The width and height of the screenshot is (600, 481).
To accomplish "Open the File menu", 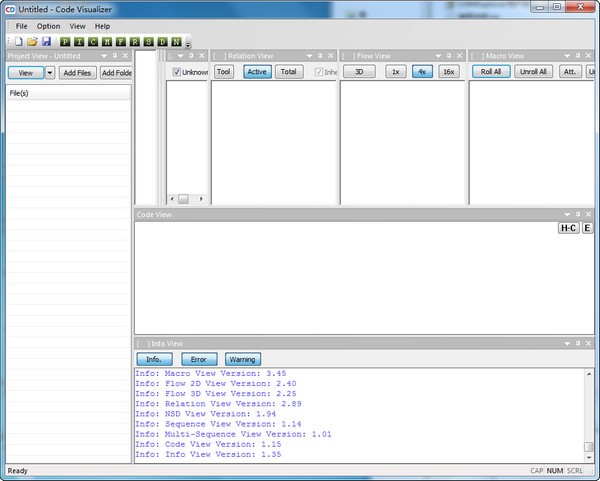I will click(21, 26).
